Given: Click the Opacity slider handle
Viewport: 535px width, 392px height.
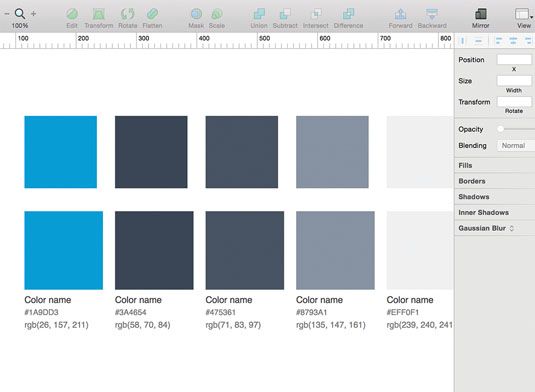Looking at the screenshot, I should [x=500, y=129].
